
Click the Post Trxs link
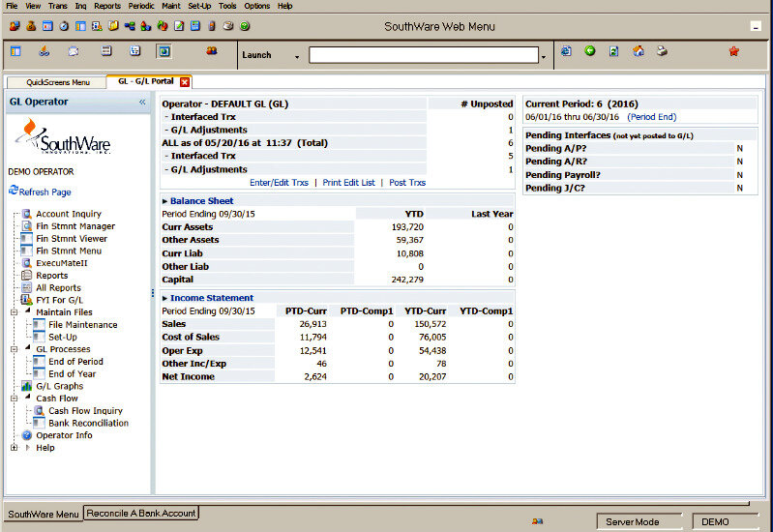click(x=406, y=182)
